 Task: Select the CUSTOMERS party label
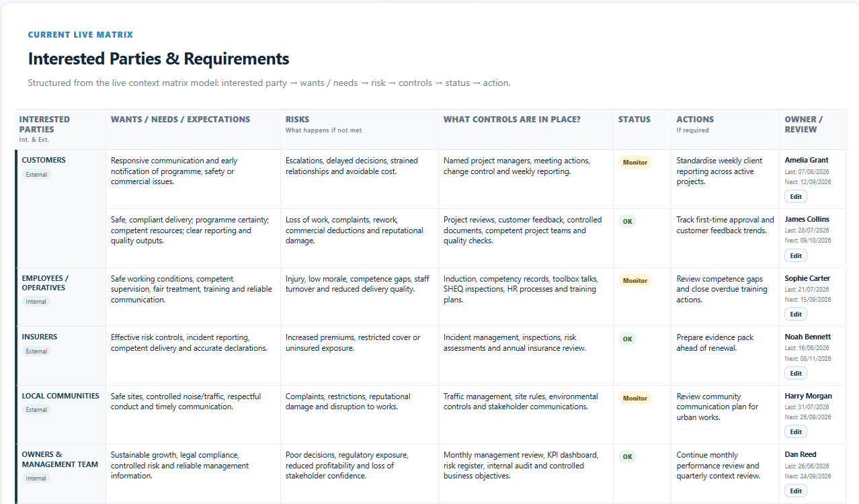pyautogui.click(x=44, y=161)
